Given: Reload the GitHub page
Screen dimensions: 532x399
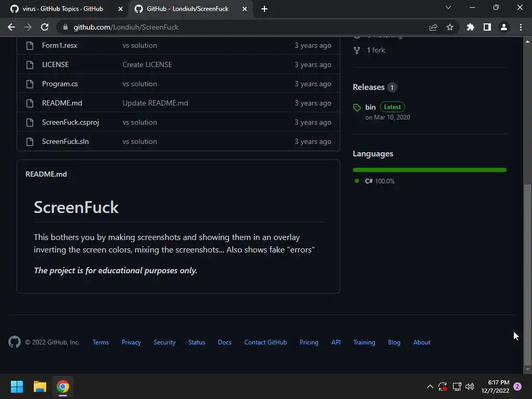Looking at the screenshot, I should (x=45, y=27).
